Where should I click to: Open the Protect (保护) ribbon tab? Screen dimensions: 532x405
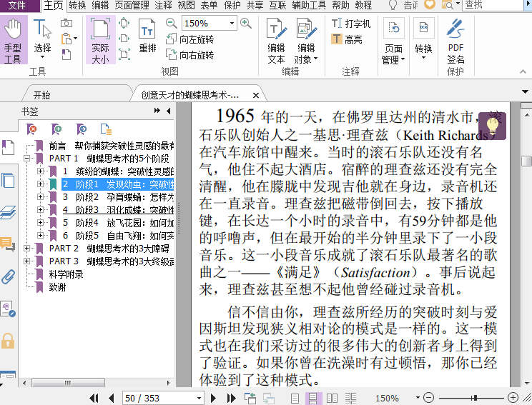(x=232, y=5)
